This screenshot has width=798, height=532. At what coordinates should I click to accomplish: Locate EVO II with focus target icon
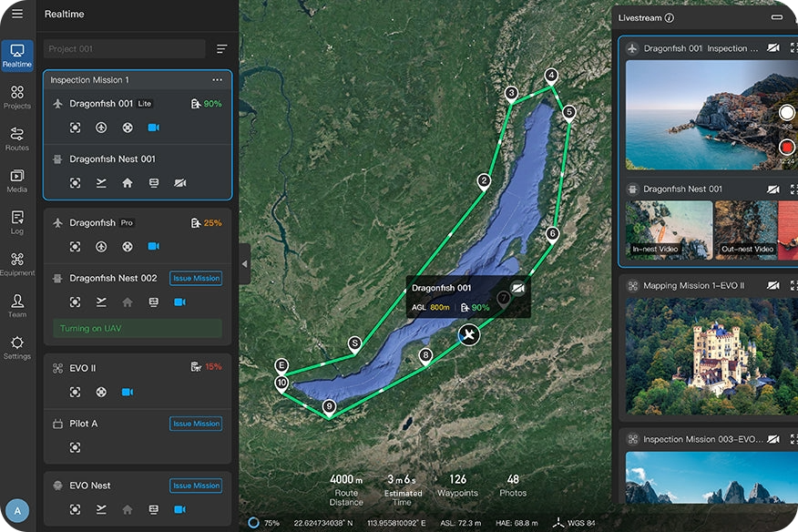pyautogui.click(x=75, y=392)
